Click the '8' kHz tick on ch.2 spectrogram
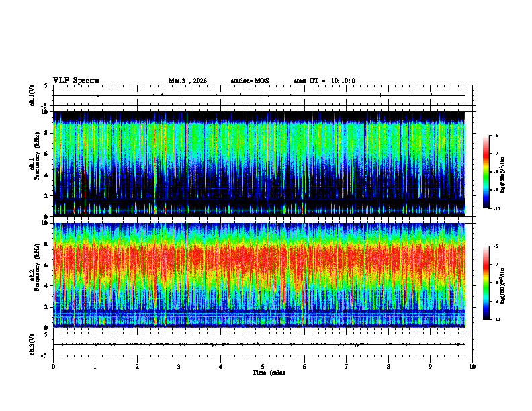This screenshot has height=411, width=532. point(47,244)
